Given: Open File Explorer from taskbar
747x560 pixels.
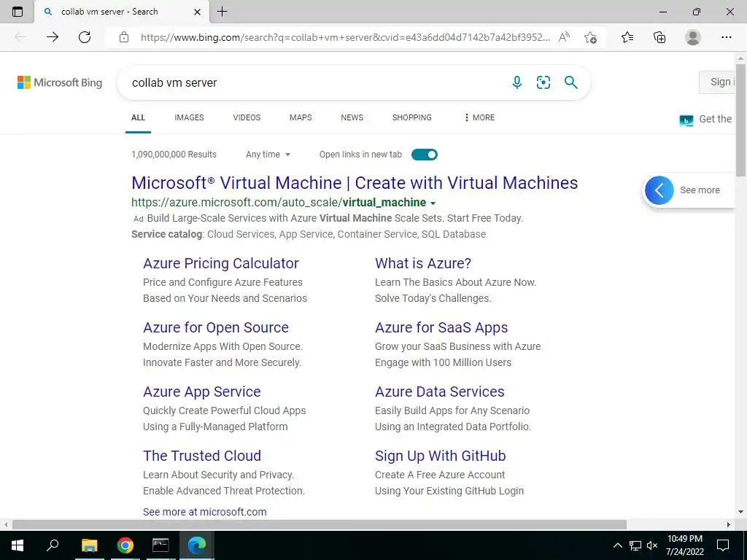Looking at the screenshot, I should [89, 545].
